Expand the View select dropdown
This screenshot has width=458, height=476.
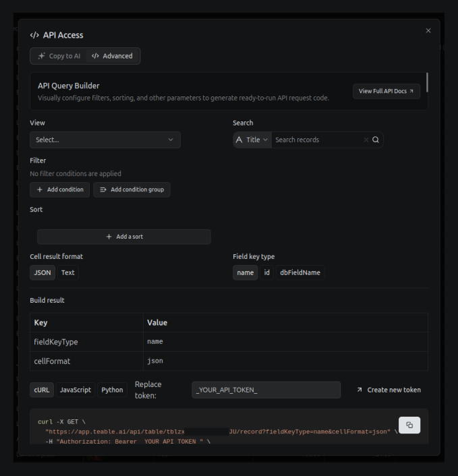coord(105,140)
